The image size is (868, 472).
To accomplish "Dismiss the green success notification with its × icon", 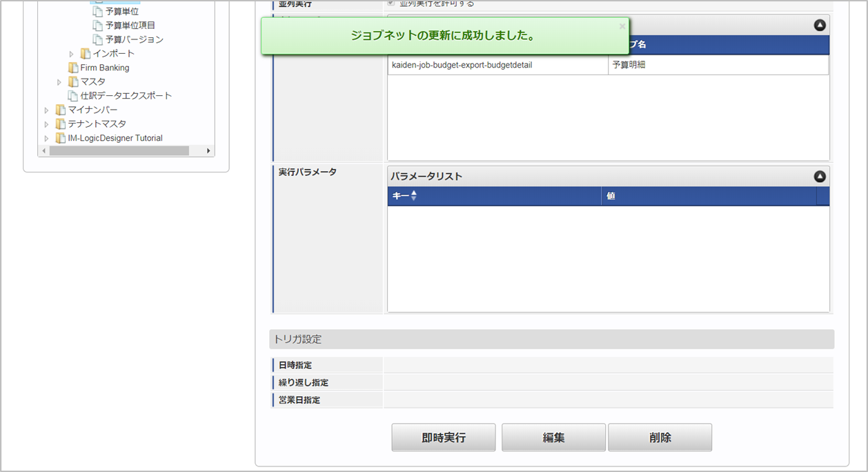I will (x=622, y=26).
